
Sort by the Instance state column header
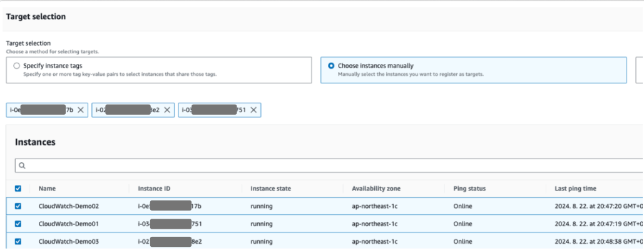click(x=270, y=189)
